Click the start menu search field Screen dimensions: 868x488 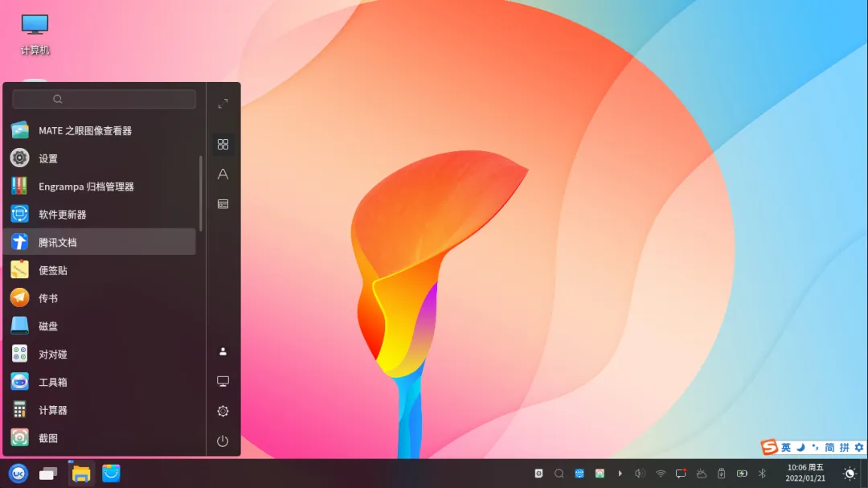click(104, 99)
